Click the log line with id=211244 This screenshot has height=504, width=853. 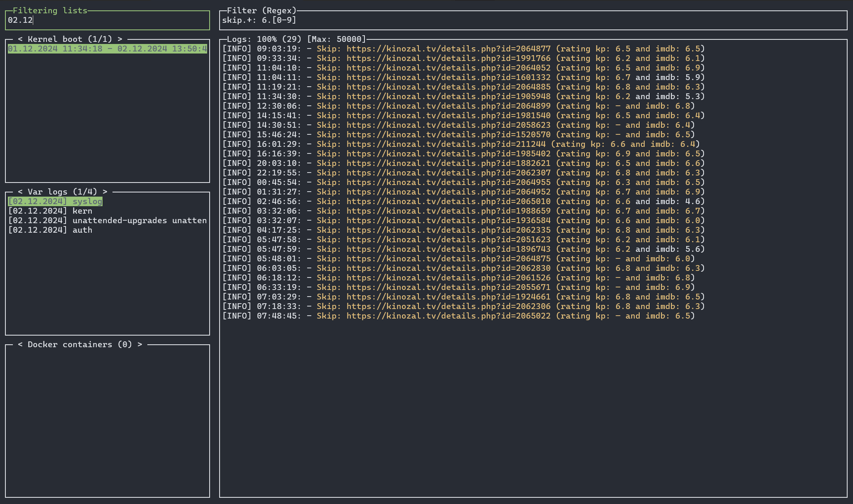461,144
